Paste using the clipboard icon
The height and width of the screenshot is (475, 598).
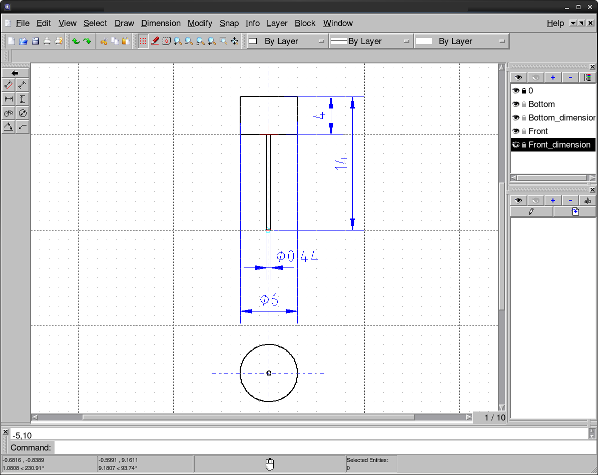click(x=125, y=41)
